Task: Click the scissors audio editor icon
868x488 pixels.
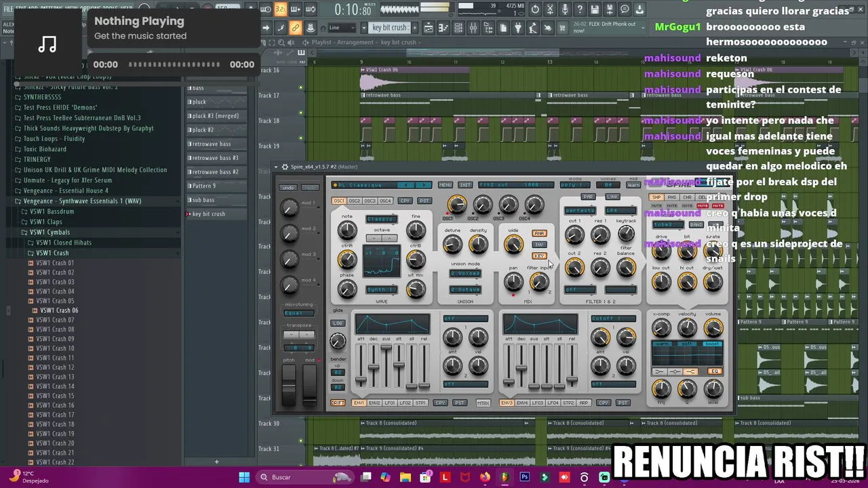Action: click(x=549, y=9)
